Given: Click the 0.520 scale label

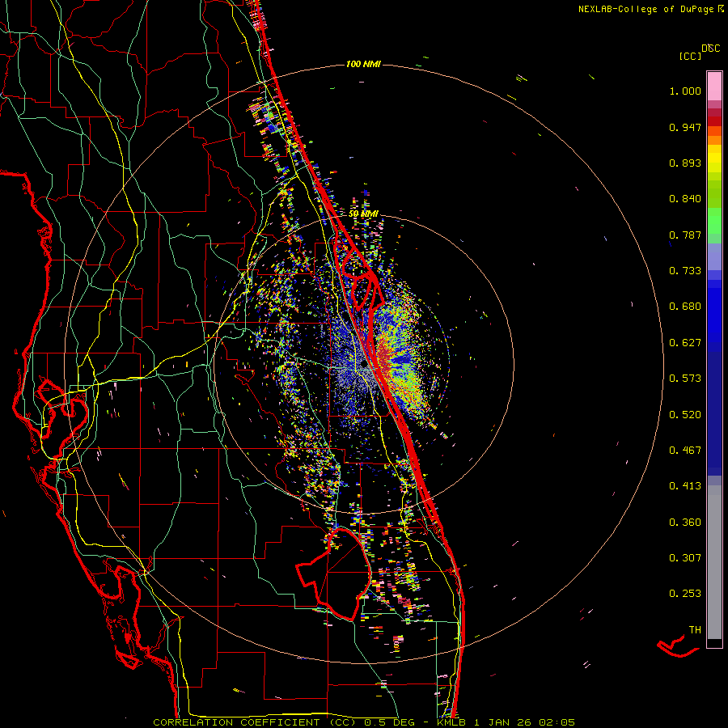Looking at the screenshot, I should pyautogui.click(x=685, y=415).
